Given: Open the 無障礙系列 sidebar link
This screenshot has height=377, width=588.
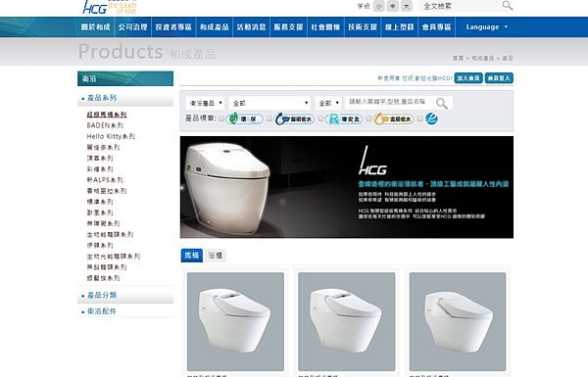Looking at the screenshot, I should [x=104, y=223].
